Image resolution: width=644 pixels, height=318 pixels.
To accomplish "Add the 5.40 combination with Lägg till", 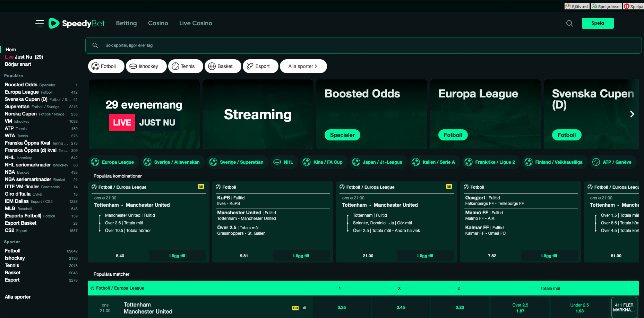I will (177, 256).
